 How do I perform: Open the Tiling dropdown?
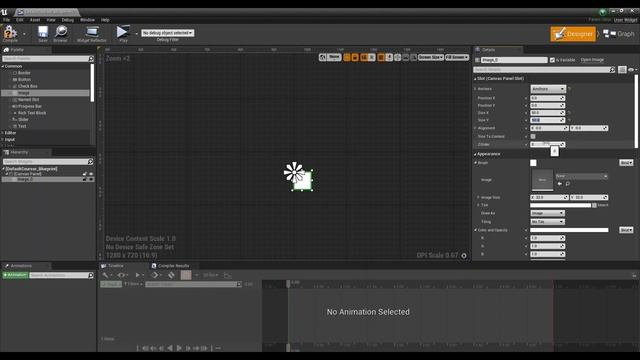coord(547,222)
